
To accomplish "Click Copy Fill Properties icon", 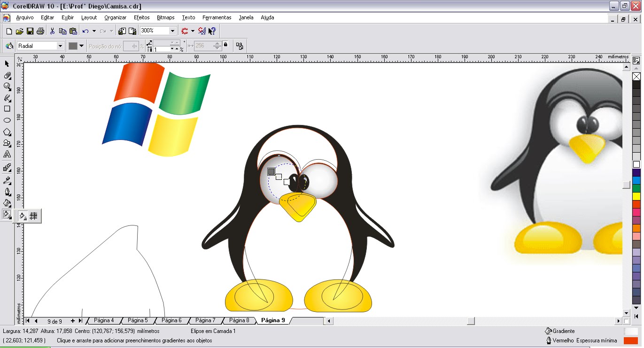I will pos(240,46).
